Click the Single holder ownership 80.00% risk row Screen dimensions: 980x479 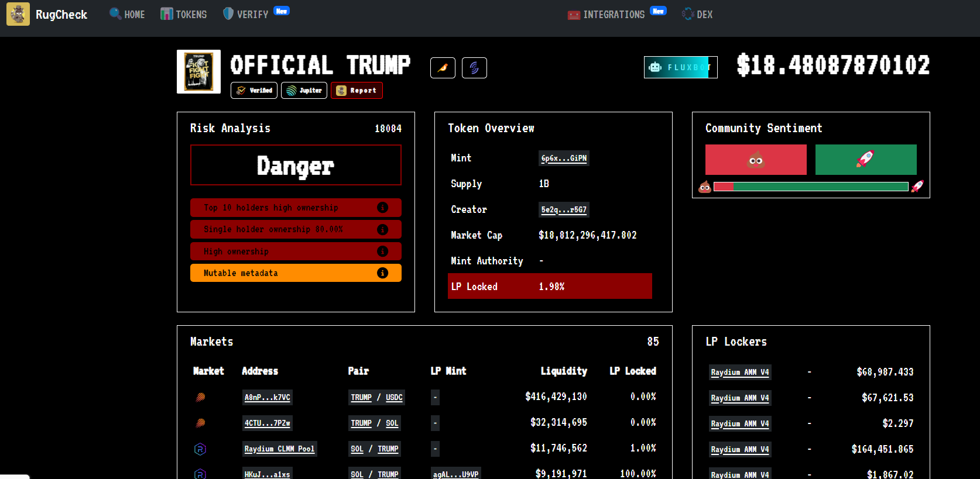[x=296, y=229]
